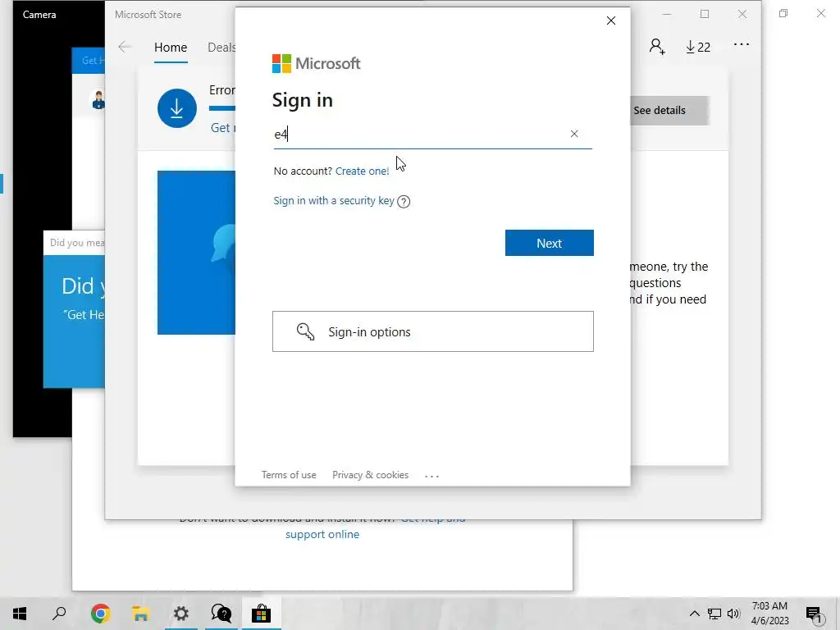Open Sign-in options
Image resolution: width=840 pixels, height=630 pixels.
433,331
